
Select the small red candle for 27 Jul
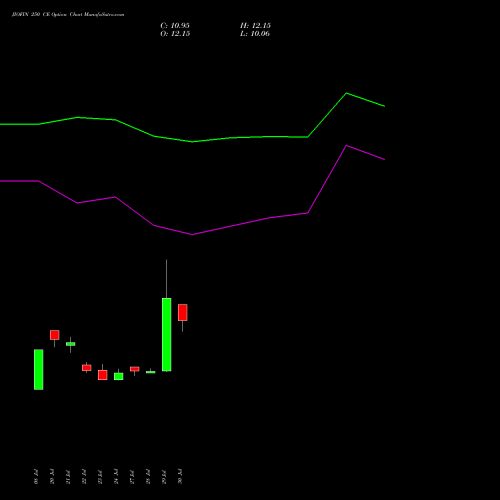tap(135, 369)
